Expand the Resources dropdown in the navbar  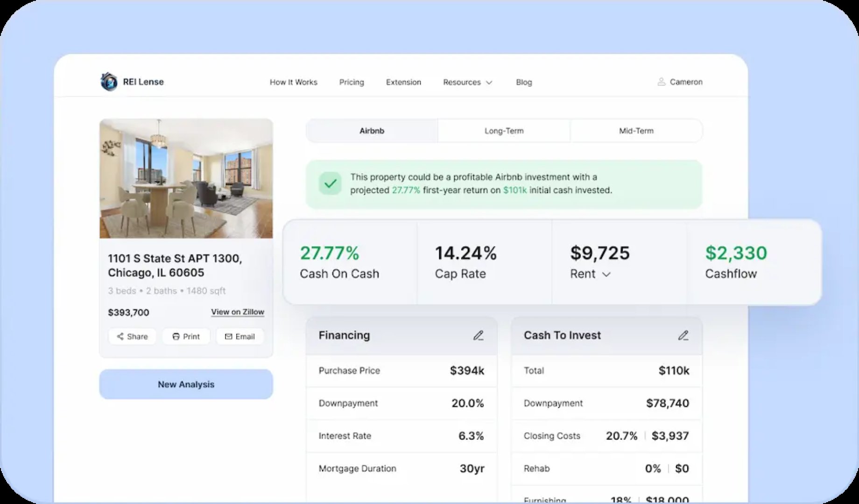point(467,82)
